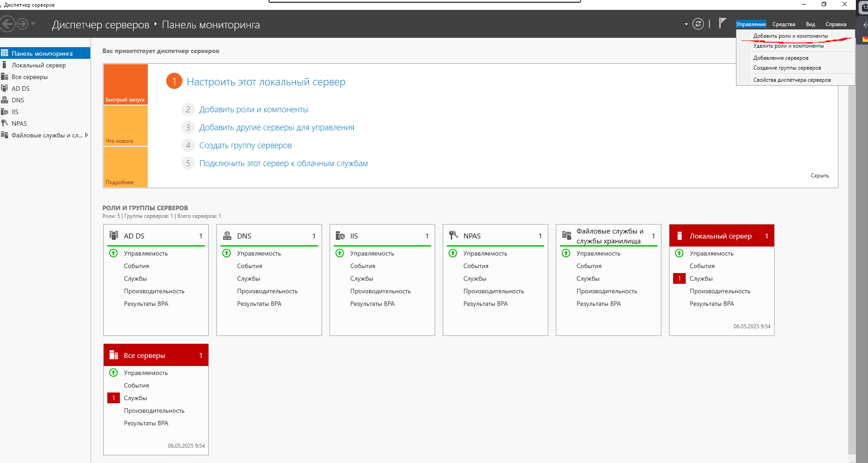
Task: Select the Что нового tile
Action: [x=126, y=126]
